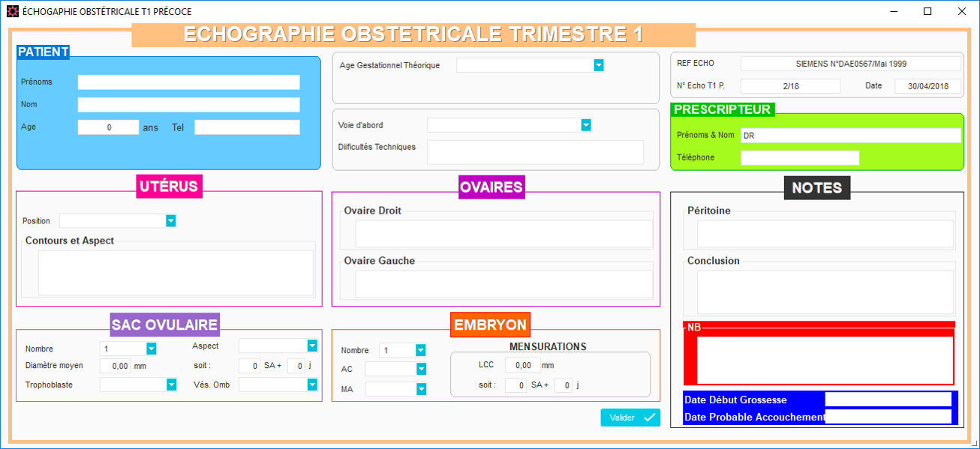This screenshot has height=449, width=980.
Task: Expand the Embryon Nombre dropdown
Action: pos(420,350)
